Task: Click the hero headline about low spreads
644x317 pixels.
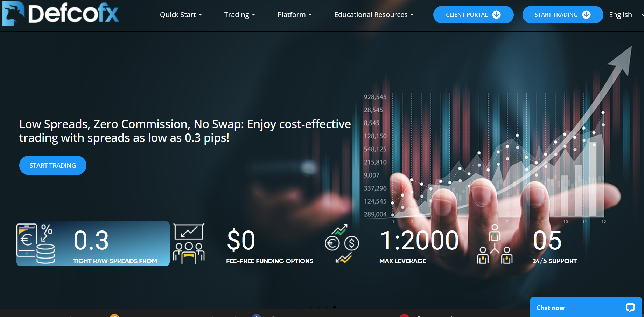Action: click(185, 131)
